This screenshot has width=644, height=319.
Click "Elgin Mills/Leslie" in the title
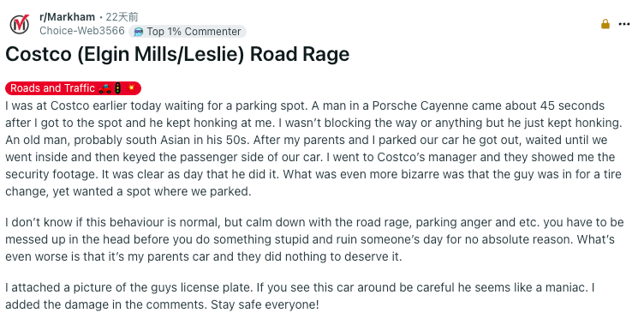click(162, 54)
